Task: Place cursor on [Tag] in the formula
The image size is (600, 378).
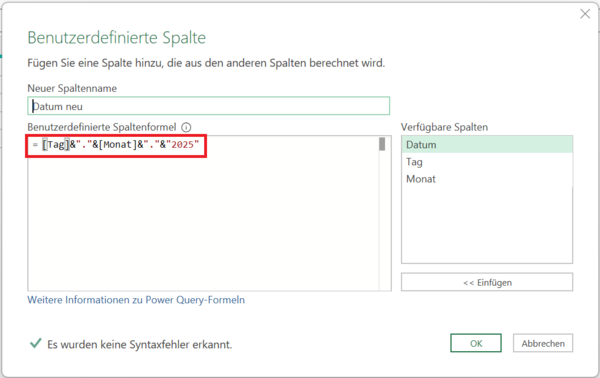Action: point(56,145)
